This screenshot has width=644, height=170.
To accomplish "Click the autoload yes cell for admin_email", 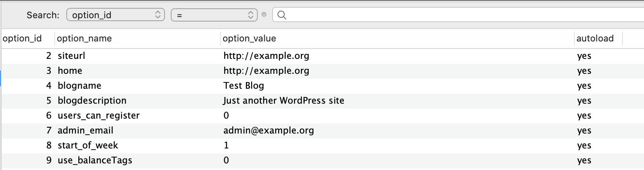I will point(584,131).
